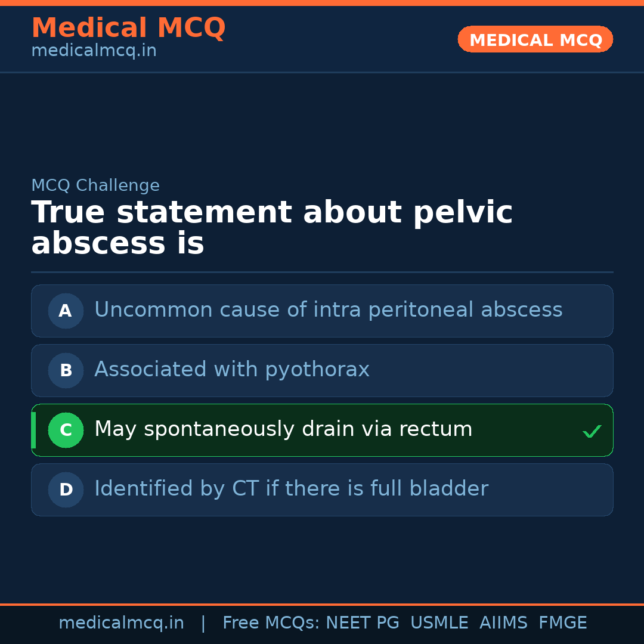Select the option D letter circle
The width and height of the screenshot is (644, 644).
pyautogui.click(x=66, y=490)
